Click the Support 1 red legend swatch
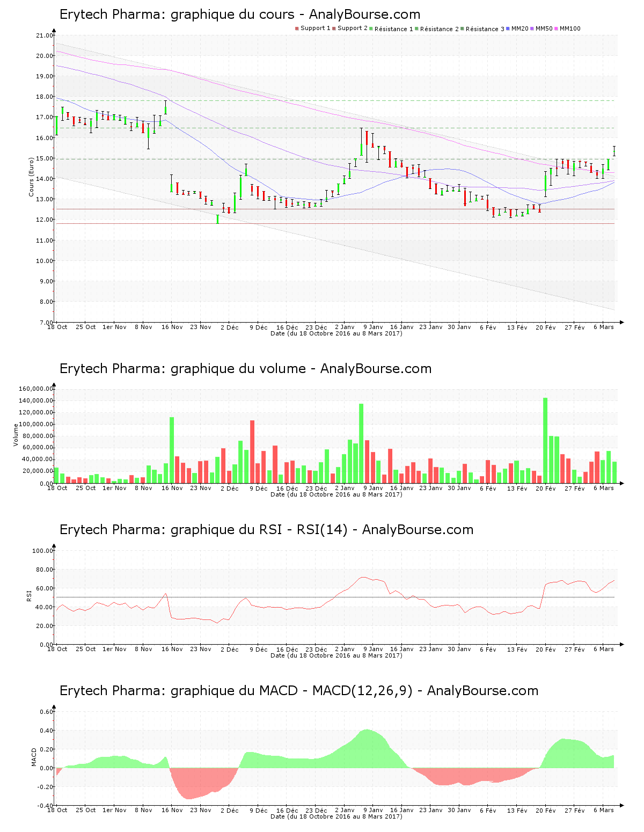 tap(297, 28)
